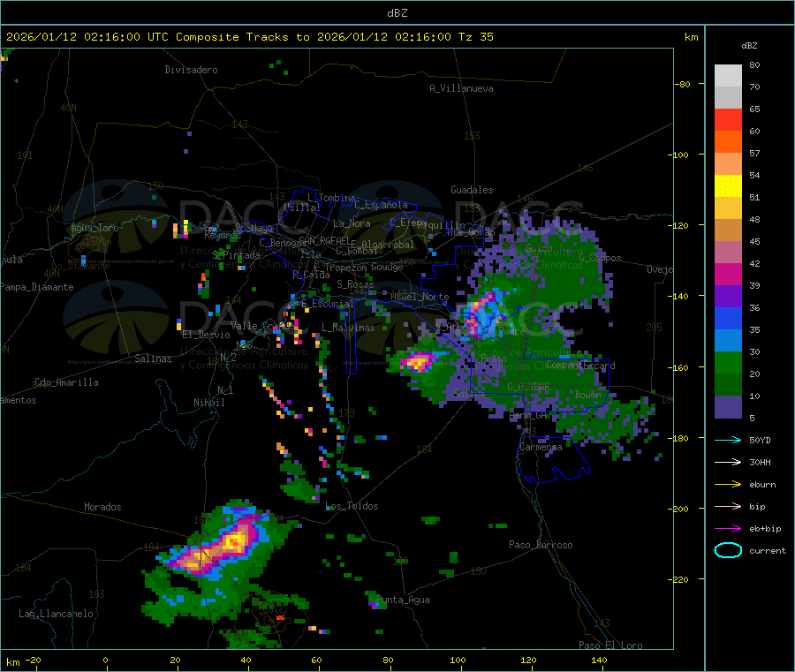Click the cyan 'current' ellipse symbol
The width and height of the screenshot is (795, 672).
pyautogui.click(x=728, y=550)
